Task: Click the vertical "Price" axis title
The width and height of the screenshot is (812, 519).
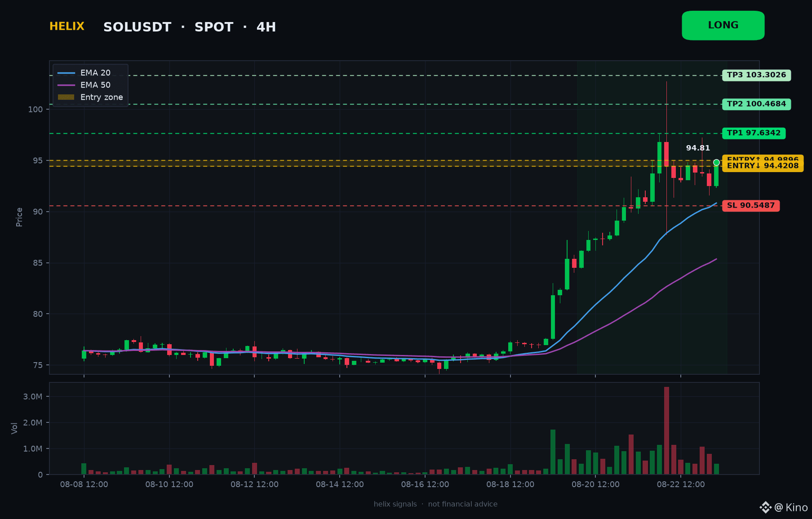Action: (x=19, y=217)
